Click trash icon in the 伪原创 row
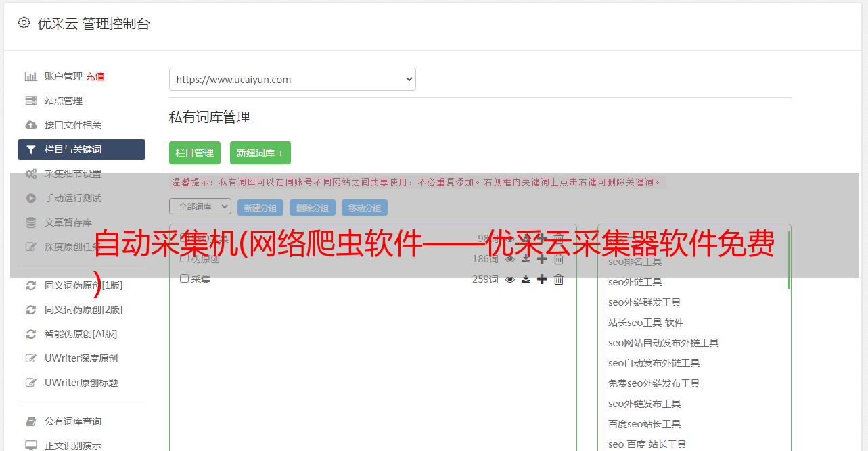868x451 pixels. (x=559, y=259)
